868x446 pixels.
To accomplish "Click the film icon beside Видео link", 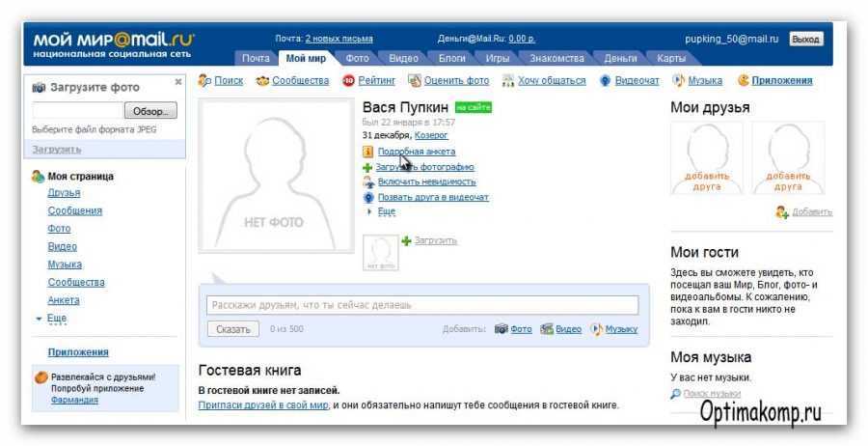I will point(547,329).
